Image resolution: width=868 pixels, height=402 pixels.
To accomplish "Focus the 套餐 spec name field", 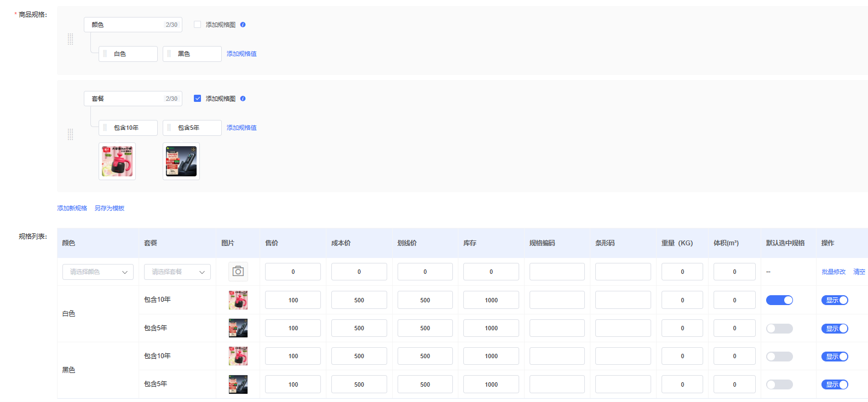I will (x=133, y=99).
